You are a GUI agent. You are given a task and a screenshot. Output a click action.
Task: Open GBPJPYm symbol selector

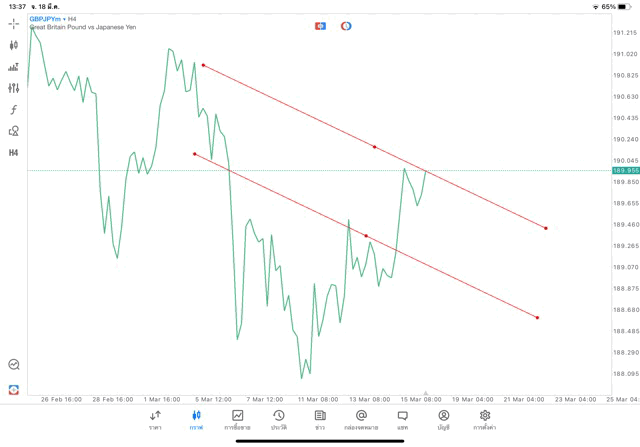click(46, 18)
